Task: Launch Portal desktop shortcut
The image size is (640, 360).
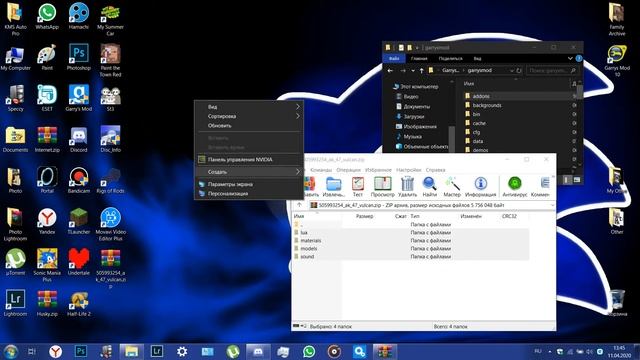Action: (47, 180)
